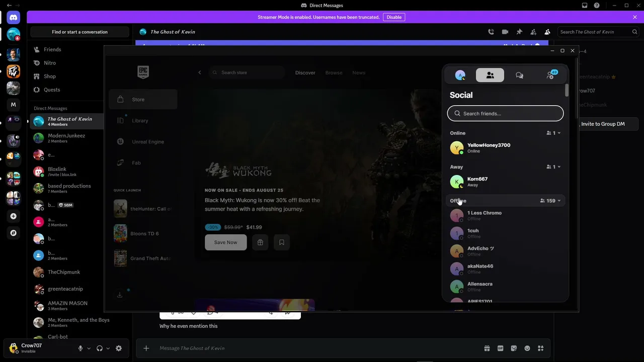Open Fab in Epic launcher
644x362 pixels.
coord(143,163)
